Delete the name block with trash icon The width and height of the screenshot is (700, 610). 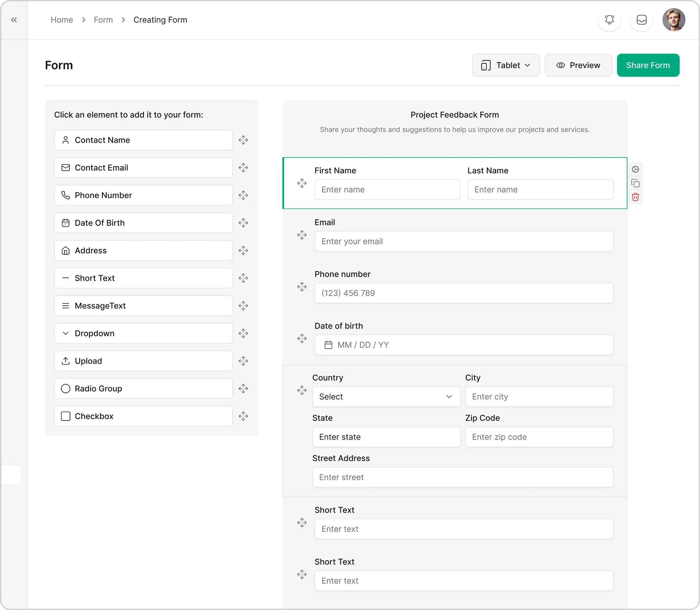click(x=635, y=197)
